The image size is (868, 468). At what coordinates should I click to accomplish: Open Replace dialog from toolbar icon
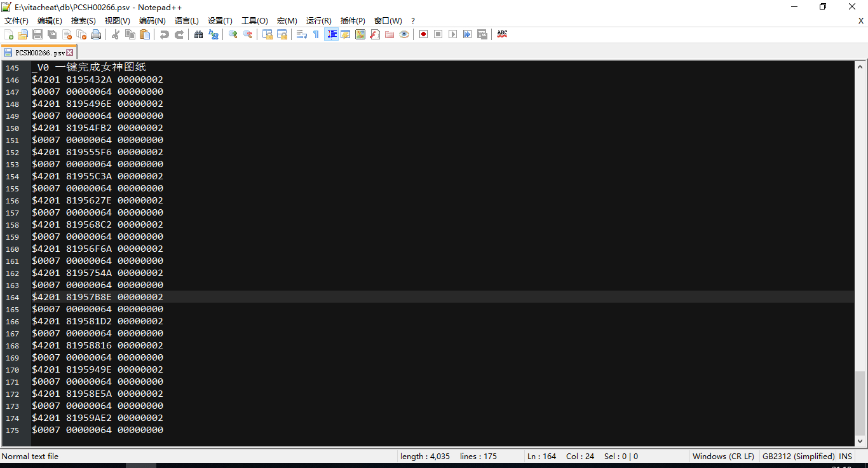tap(214, 34)
